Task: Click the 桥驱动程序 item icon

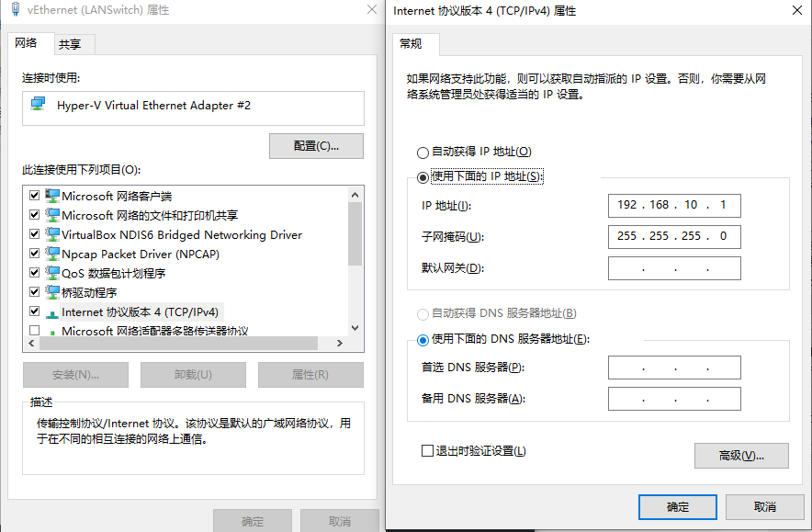Action: 53,291
